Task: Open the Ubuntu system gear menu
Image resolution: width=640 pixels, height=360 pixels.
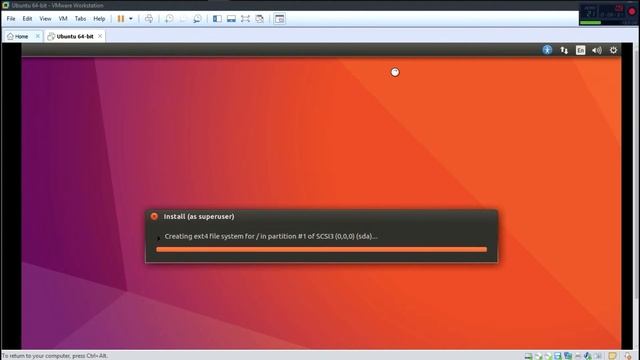Action: click(x=613, y=50)
